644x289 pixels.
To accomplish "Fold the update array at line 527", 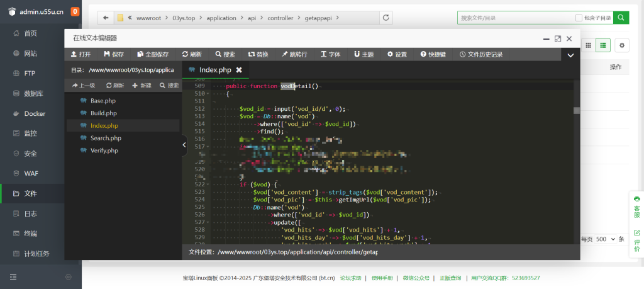I will pos(208,222).
